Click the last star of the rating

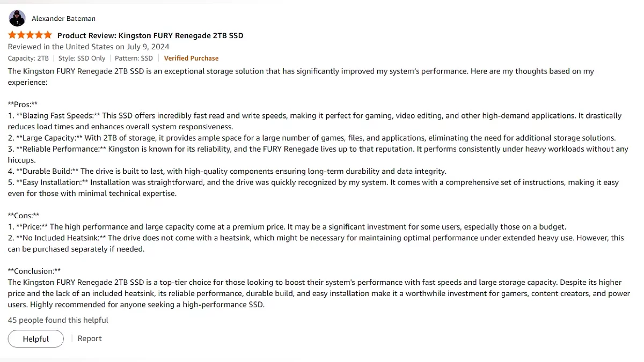click(48, 35)
